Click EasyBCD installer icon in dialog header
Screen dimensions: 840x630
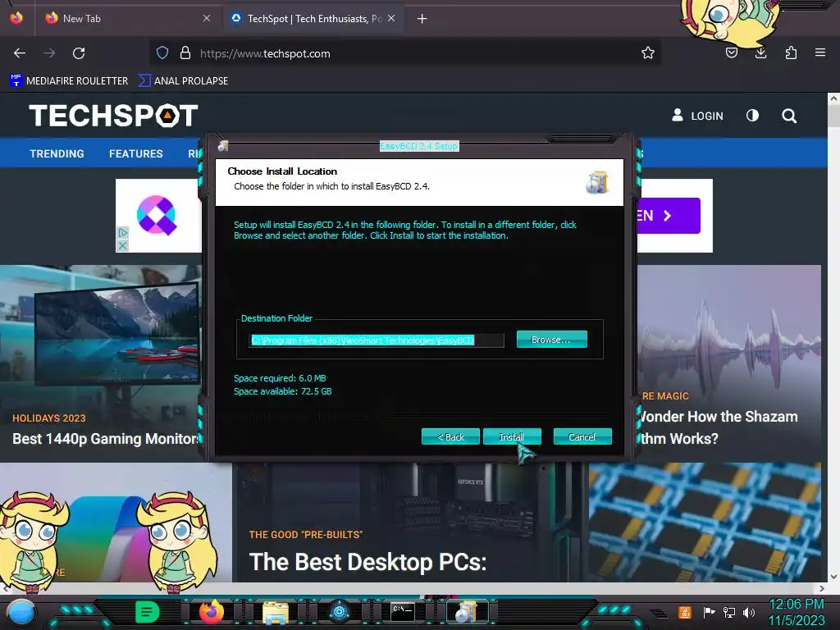point(597,183)
